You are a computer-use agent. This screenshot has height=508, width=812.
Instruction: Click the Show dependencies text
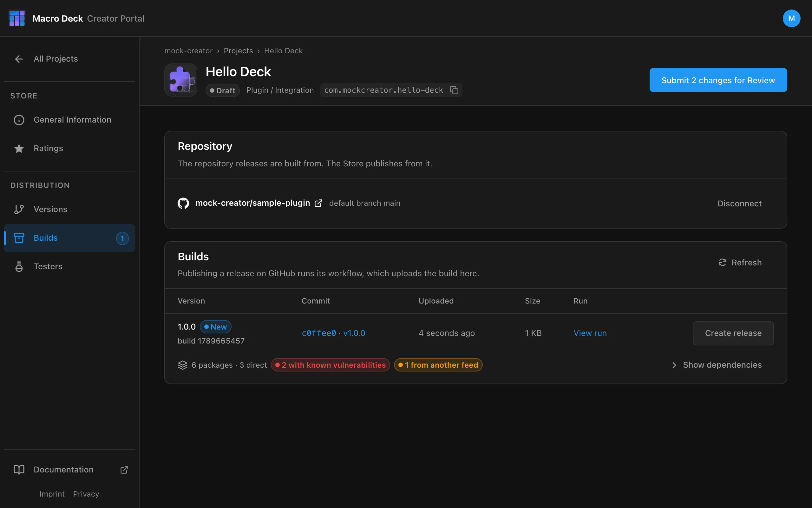(x=722, y=365)
